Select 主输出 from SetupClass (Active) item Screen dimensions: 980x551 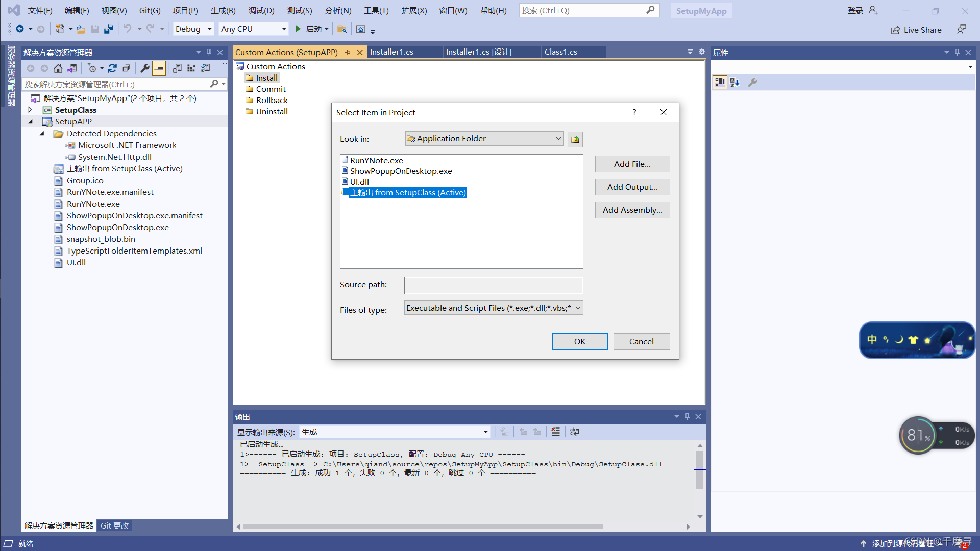coord(405,192)
